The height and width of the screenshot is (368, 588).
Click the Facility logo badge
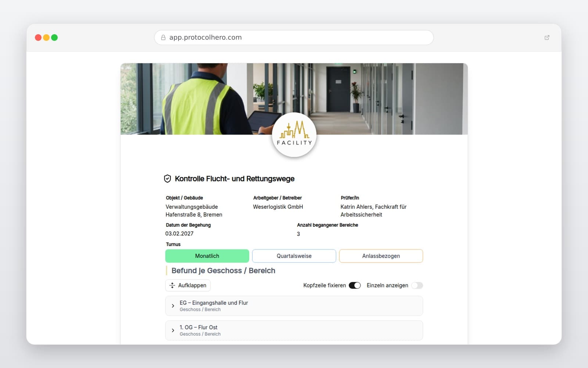(294, 135)
